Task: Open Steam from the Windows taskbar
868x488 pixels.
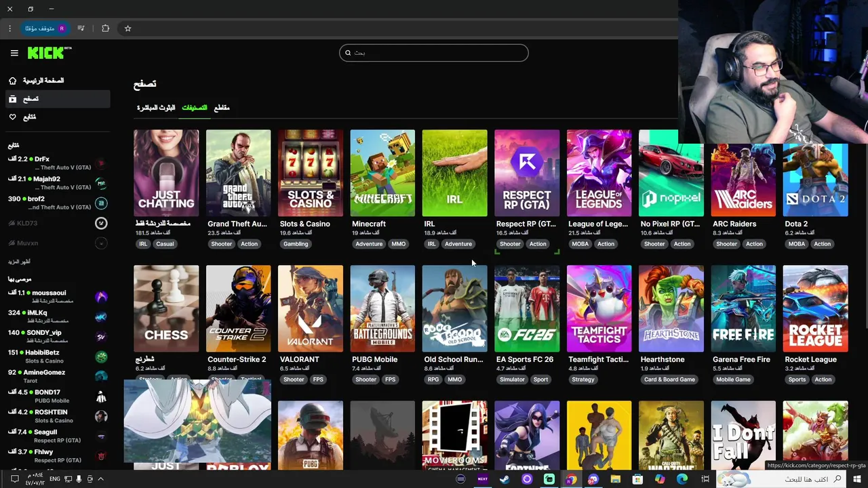Action: coord(505,479)
